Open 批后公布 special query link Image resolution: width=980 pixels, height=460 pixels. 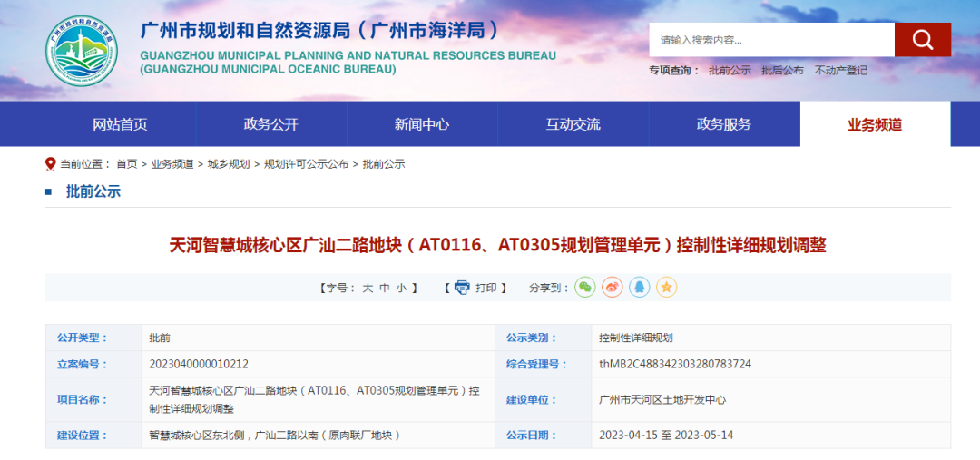point(782,71)
